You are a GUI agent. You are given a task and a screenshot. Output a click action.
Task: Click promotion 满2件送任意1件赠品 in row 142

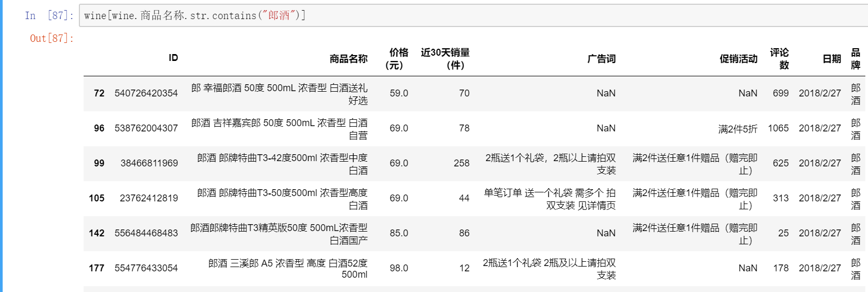click(x=695, y=234)
